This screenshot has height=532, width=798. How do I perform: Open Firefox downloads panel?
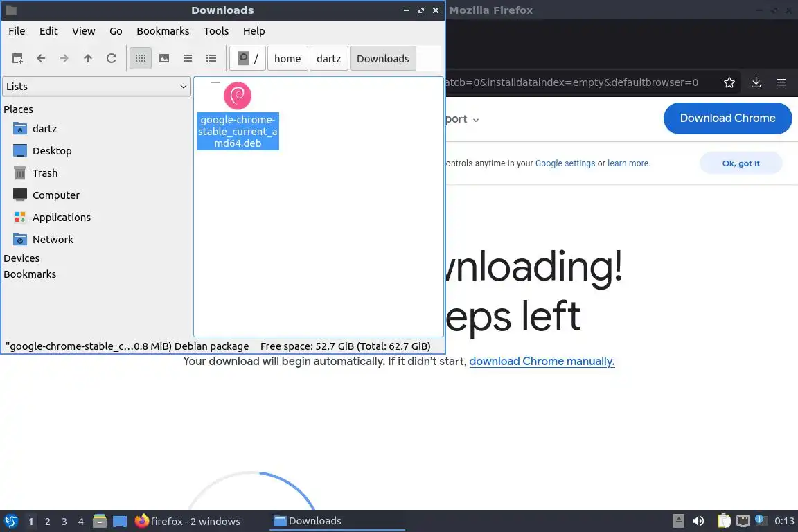click(x=756, y=82)
